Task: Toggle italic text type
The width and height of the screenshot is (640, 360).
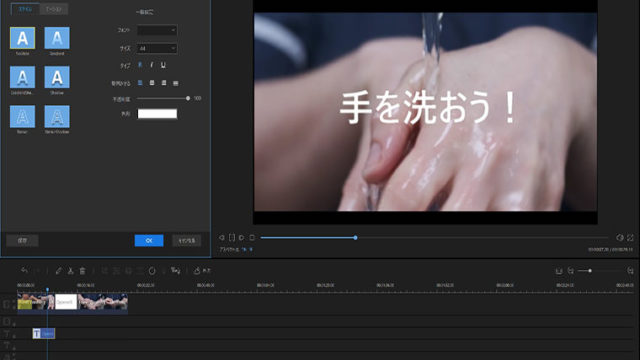Action: pos(151,65)
